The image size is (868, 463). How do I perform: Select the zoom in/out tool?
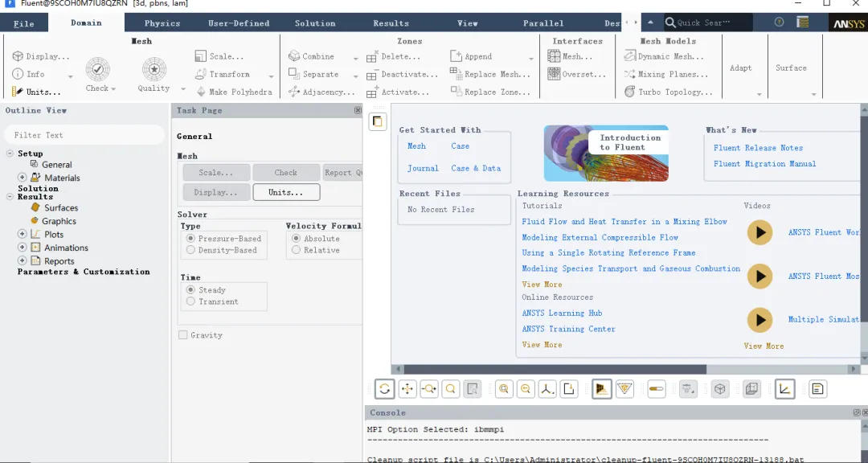point(429,389)
